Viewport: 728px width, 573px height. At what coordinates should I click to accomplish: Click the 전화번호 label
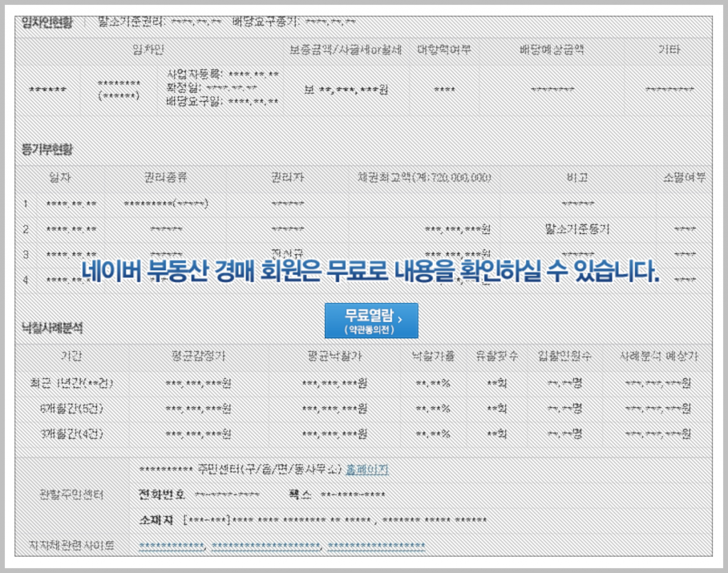click(x=161, y=495)
